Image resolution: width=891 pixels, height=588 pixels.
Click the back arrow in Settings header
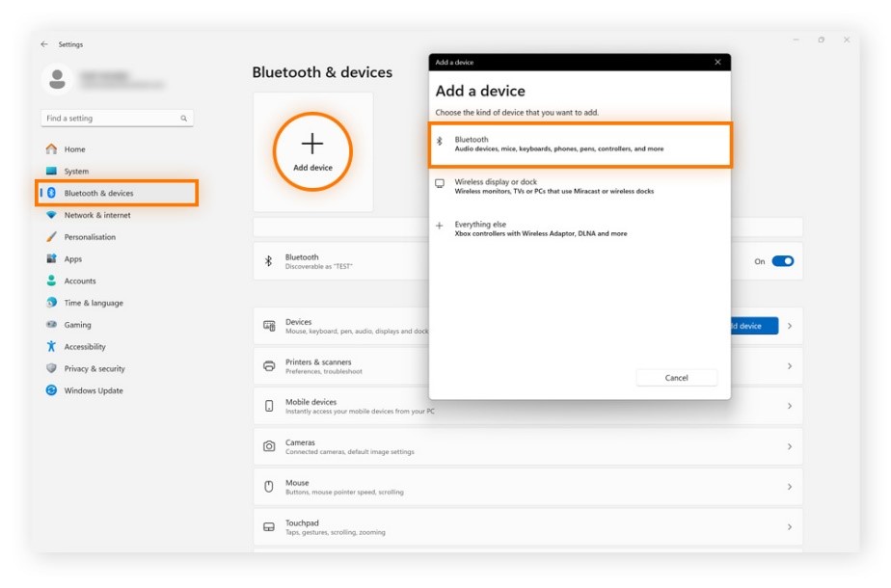point(44,44)
